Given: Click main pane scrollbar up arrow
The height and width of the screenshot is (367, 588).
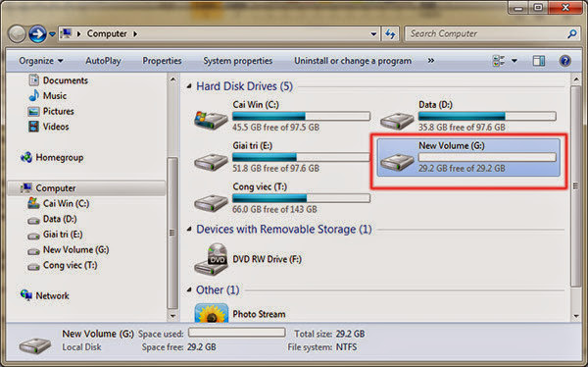Looking at the screenshot, I should [576, 79].
